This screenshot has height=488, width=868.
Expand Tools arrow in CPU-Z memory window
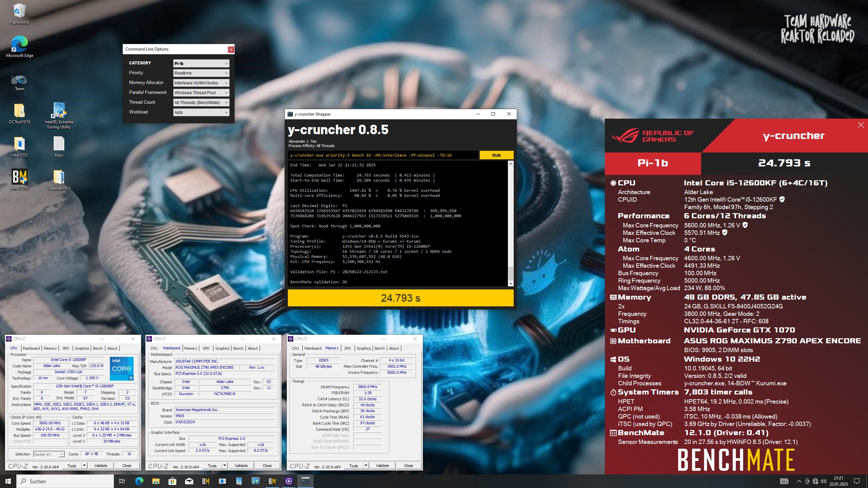(x=366, y=466)
